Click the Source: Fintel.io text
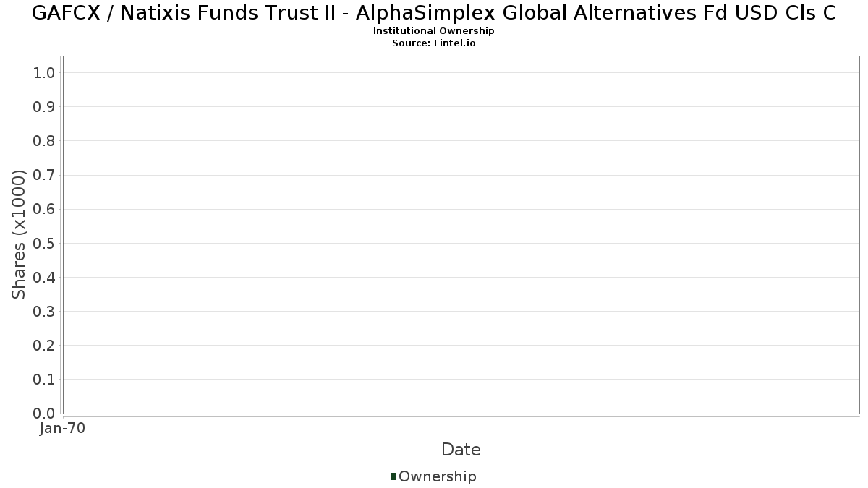 pyautogui.click(x=434, y=43)
